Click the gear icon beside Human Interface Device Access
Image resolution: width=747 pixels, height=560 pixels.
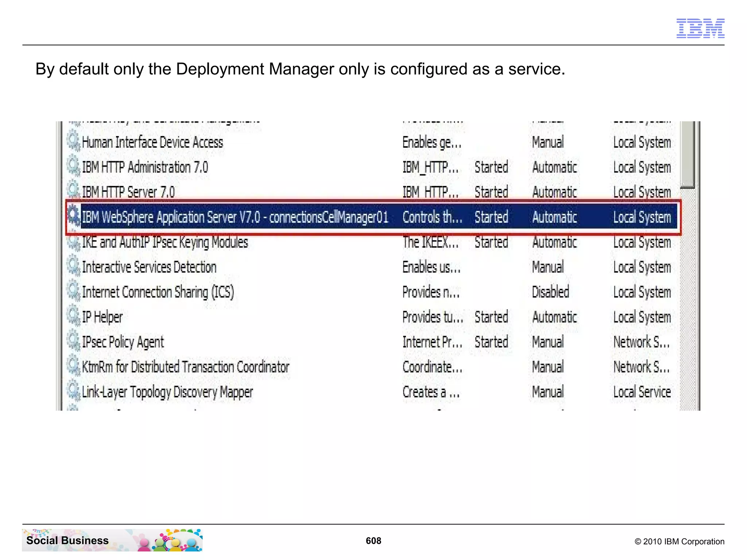(73, 141)
